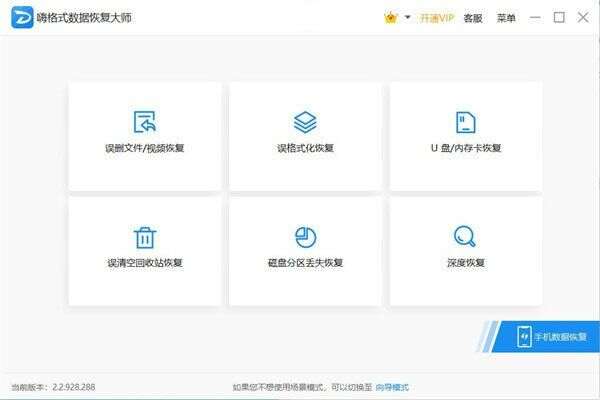600x400 pixels.
Task: Expand the dropdown arrow beside the crown
Action: [x=408, y=17]
